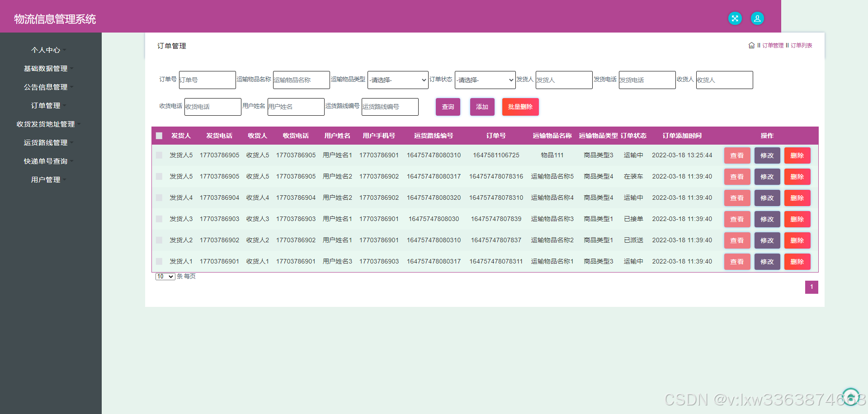Screen dimensions: 868x414
Task: Click 删除 for 运输物品名称3 row
Action: tap(797, 219)
